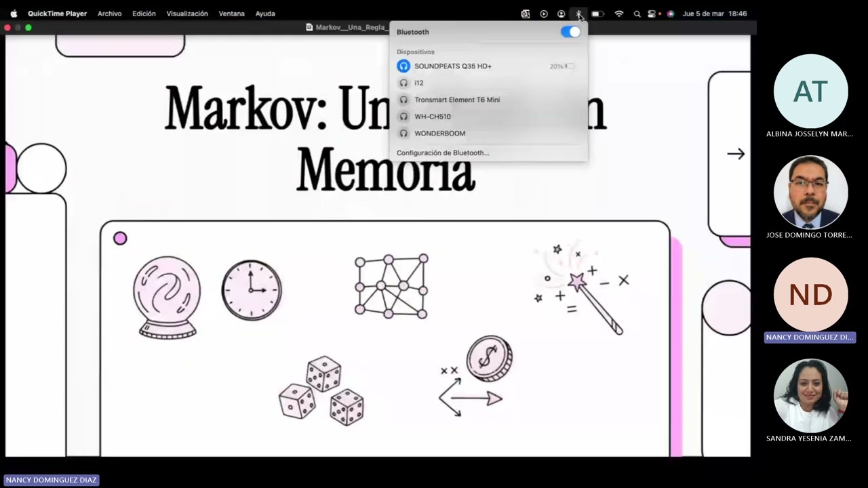Open the Edición menu
The width and height of the screenshot is (868, 488).
[144, 14]
